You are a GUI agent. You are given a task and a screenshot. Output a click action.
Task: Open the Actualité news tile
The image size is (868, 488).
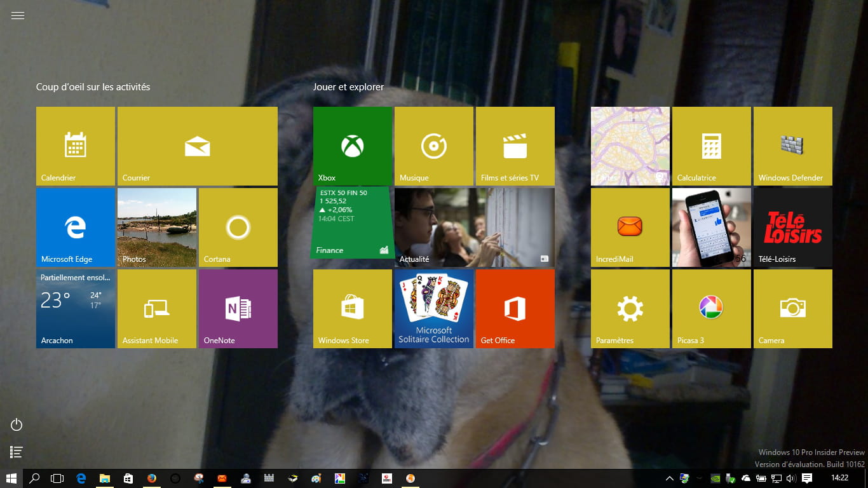point(475,227)
